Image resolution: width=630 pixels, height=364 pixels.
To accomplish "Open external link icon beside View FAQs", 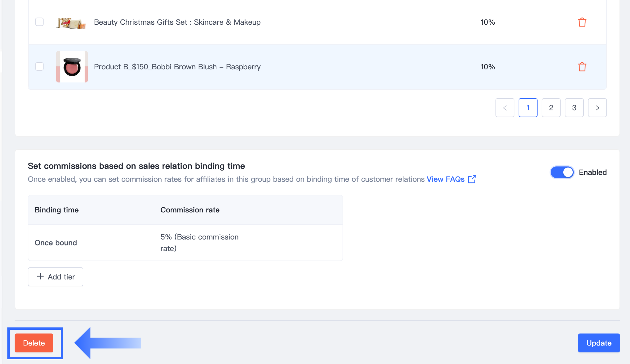I will coord(472,179).
